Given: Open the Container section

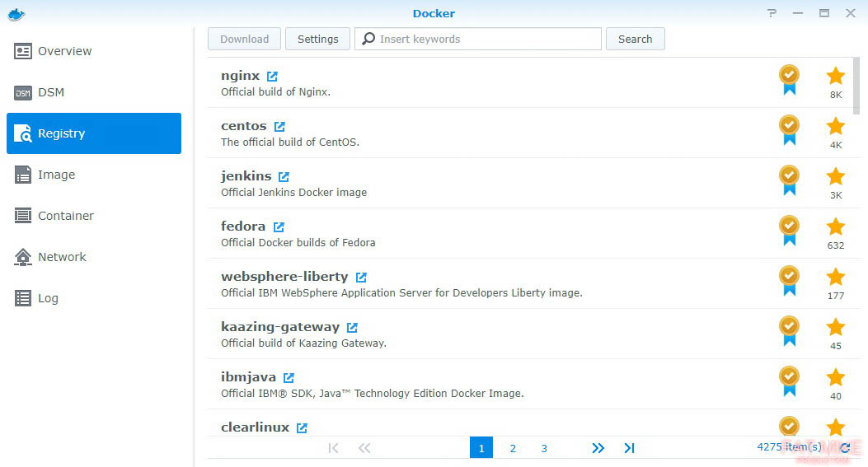Looking at the screenshot, I should [94, 216].
